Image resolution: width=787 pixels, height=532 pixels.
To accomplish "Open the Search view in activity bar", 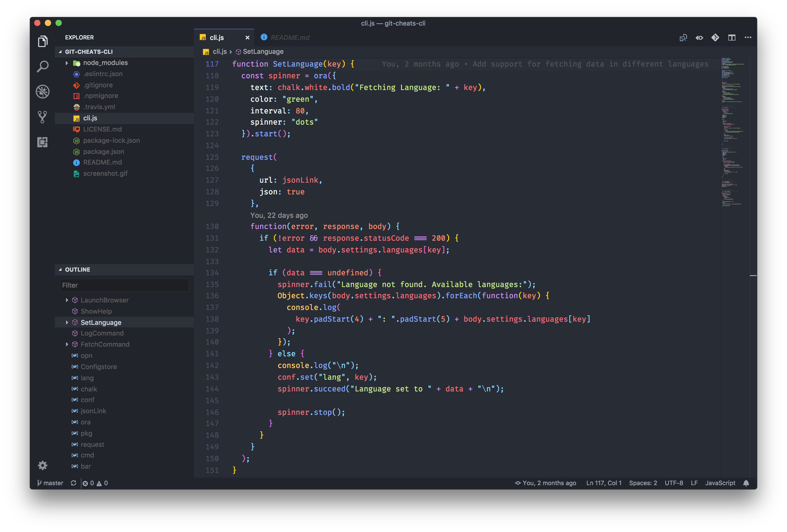I will click(42, 66).
